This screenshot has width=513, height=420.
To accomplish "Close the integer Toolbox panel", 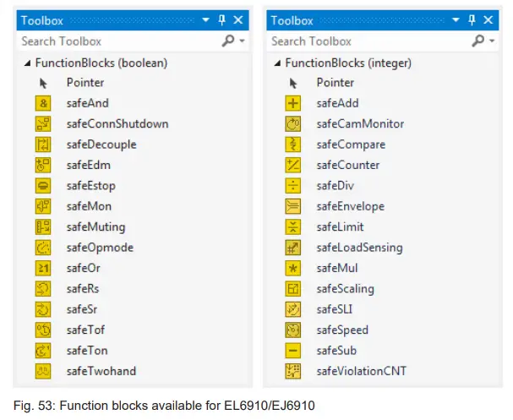I will pyautogui.click(x=488, y=20).
